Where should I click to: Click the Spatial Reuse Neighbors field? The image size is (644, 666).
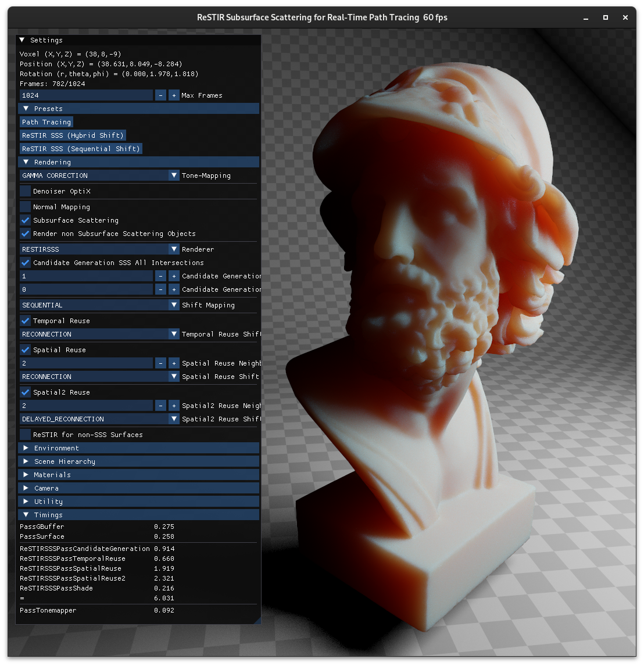[86, 363]
